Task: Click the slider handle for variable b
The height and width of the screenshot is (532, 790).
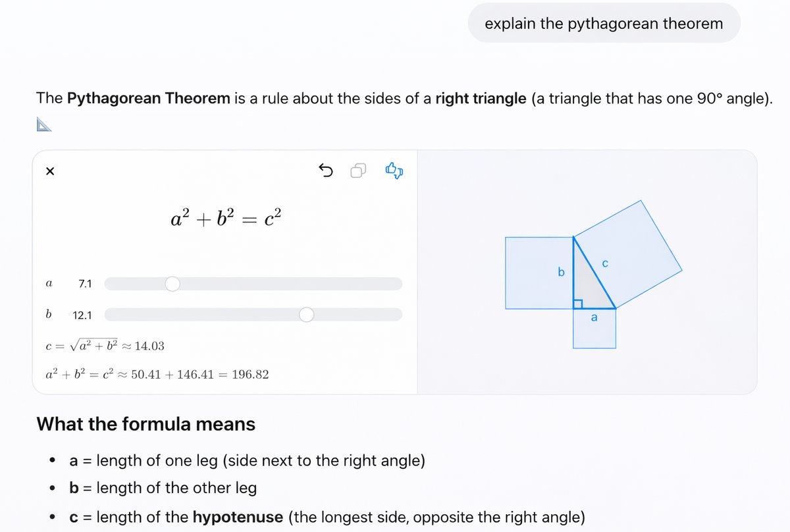Action: (307, 315)
